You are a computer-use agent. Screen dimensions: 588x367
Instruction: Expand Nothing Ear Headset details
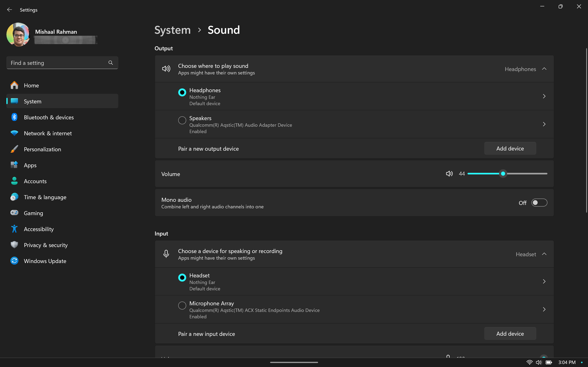coord(544,281)
